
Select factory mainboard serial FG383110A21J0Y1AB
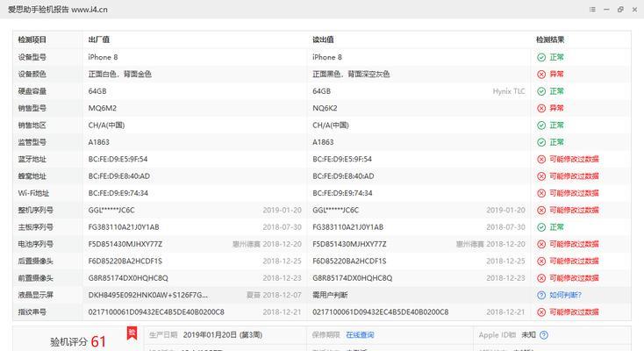pos(124,227)
